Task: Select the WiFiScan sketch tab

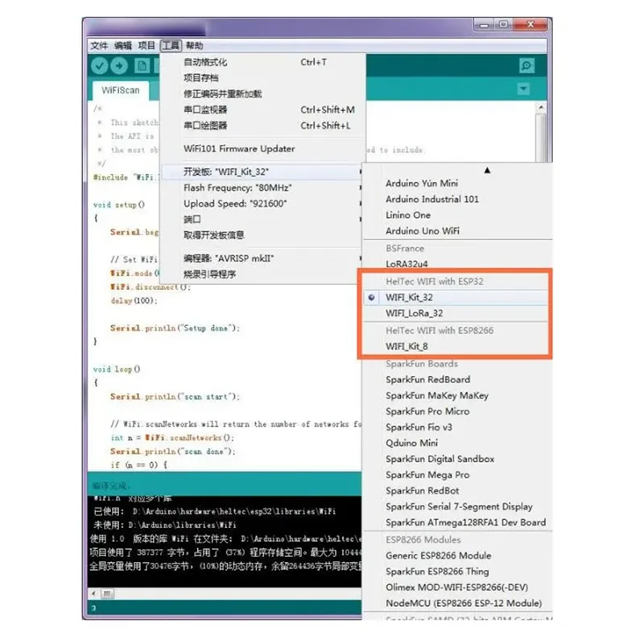Action: (120, 90)
